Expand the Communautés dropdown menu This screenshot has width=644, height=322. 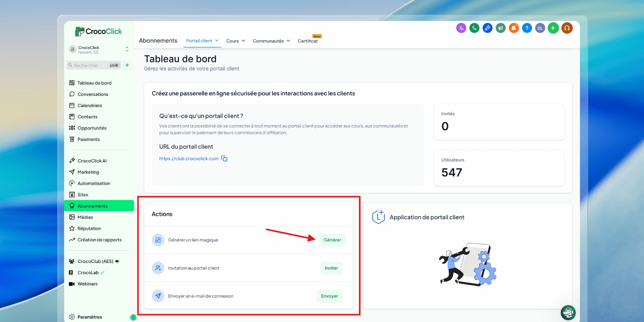click(x=271, y=41)
